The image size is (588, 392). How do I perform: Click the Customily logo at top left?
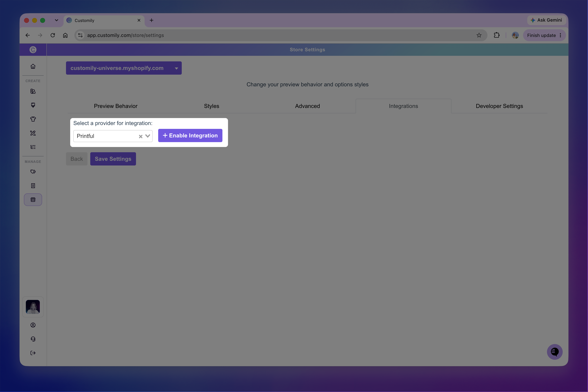[33, 50]
